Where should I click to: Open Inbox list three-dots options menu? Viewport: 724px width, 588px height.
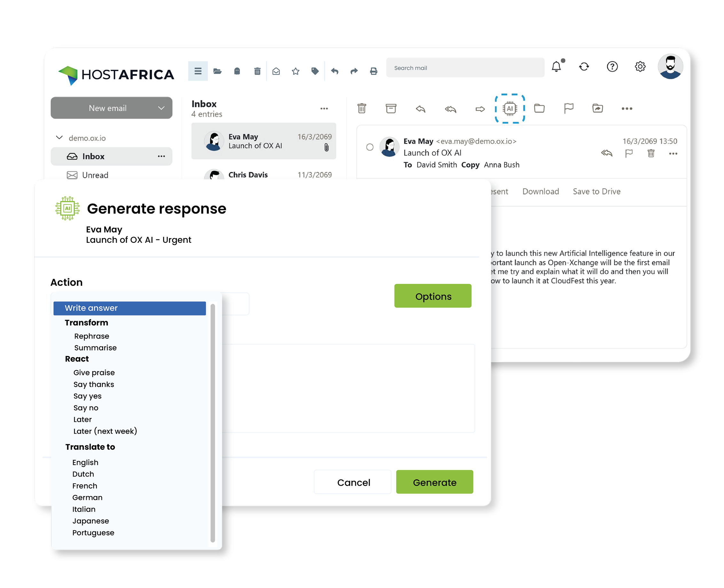(x=324, y=109)
